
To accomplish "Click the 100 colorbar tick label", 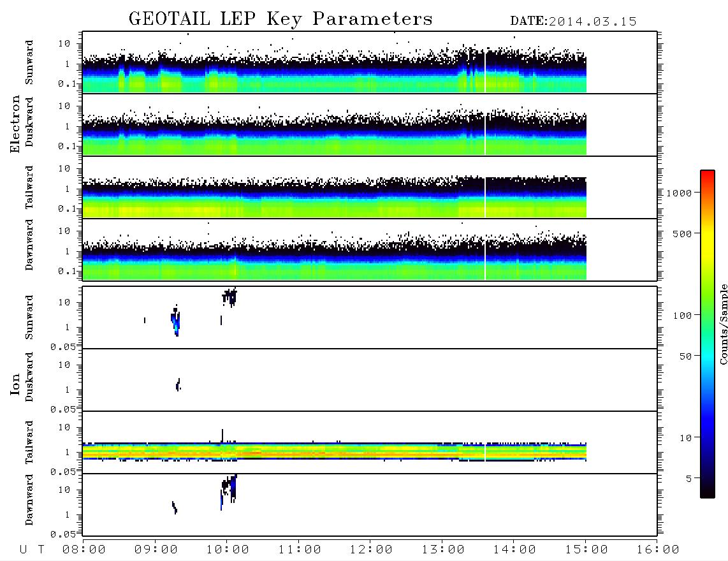I will click(x=682, y=316).
